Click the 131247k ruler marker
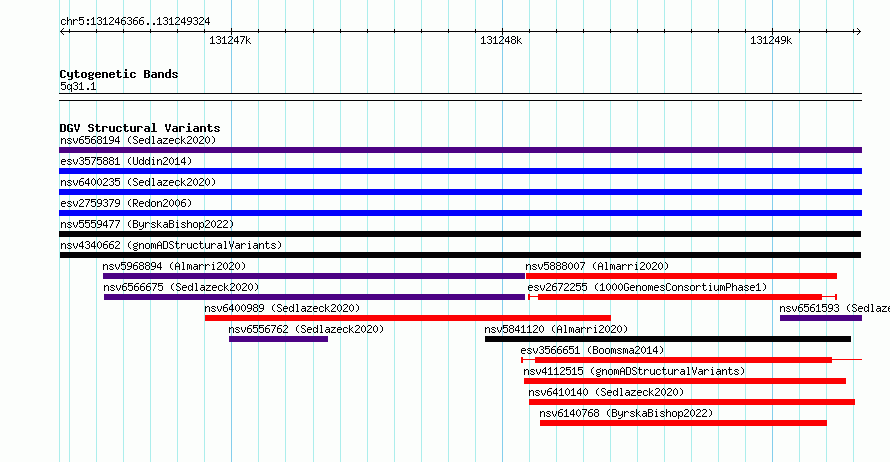This screenshot has height=462, width=890. 230,40
